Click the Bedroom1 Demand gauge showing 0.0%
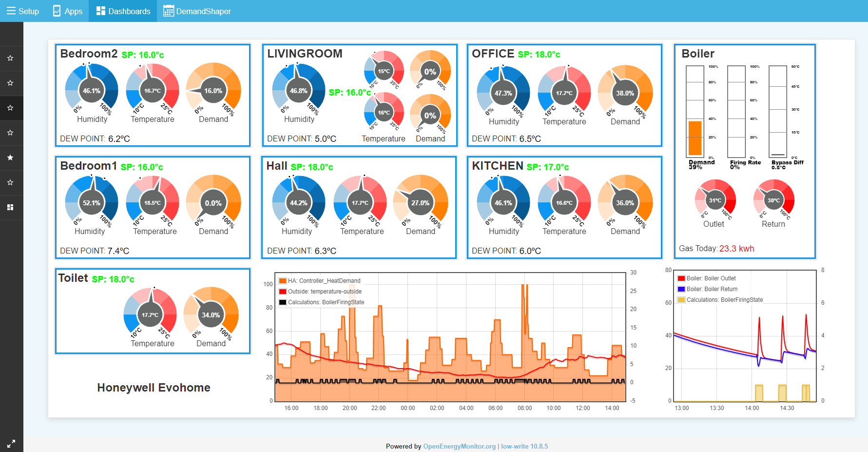The image size is (868, 452). (x=213, y=203)
